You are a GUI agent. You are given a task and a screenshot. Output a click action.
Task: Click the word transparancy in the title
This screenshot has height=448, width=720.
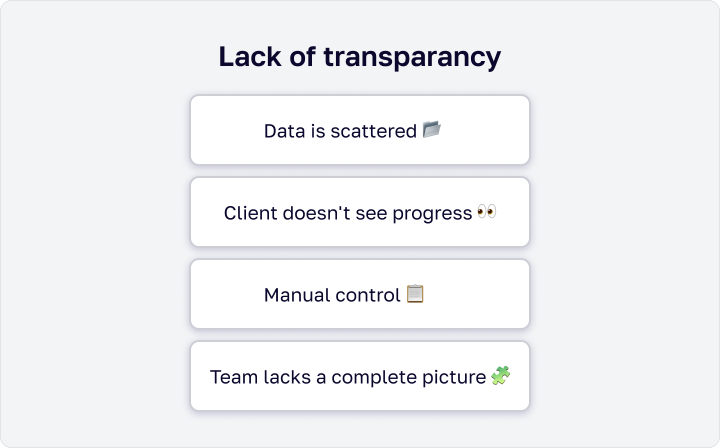click(412, 58)
